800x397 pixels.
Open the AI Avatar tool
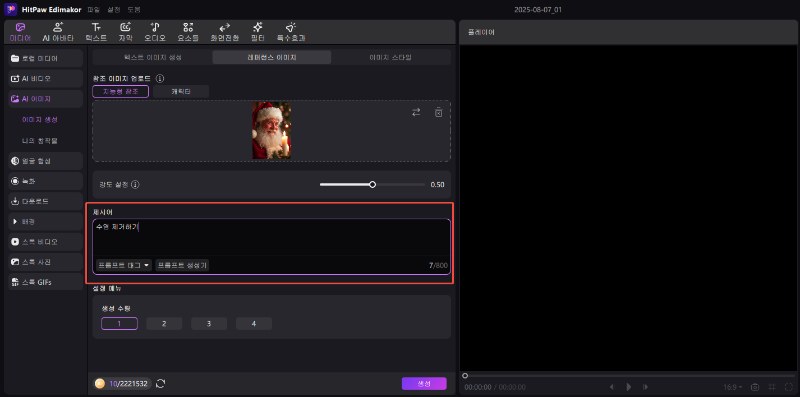pos(58,32)
